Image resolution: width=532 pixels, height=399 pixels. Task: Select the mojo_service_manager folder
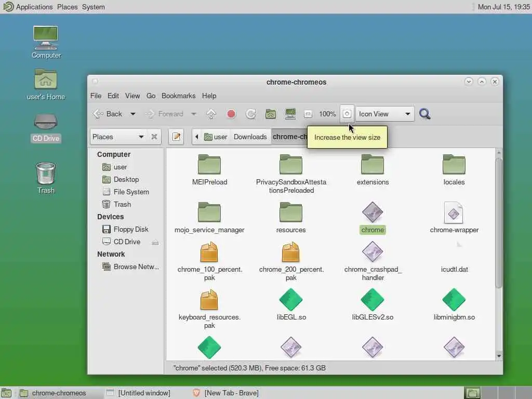click(x=209, y=218)
